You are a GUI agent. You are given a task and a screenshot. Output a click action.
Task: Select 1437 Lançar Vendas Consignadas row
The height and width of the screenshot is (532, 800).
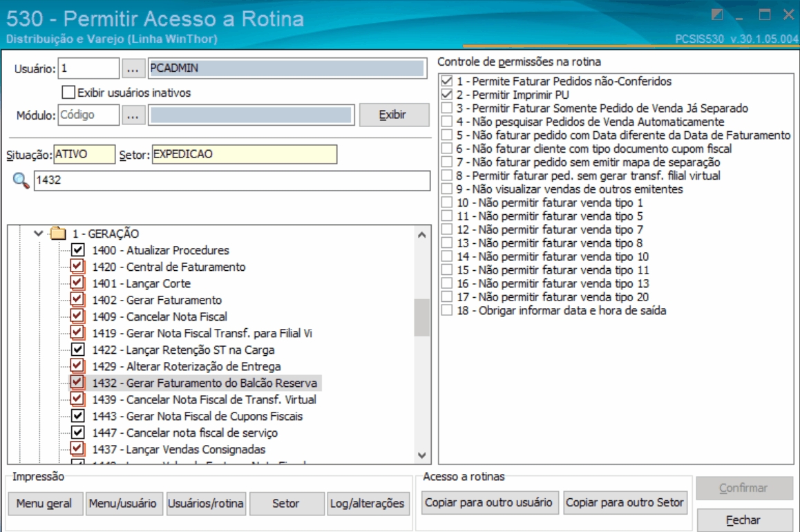pyautogui.click(x=178, y=449)
